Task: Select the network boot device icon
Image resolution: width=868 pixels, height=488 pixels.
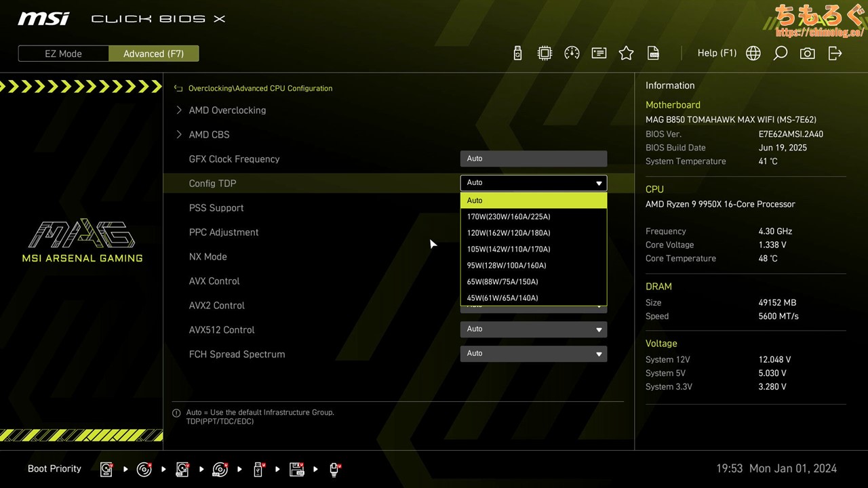Action: coord(334,469)
